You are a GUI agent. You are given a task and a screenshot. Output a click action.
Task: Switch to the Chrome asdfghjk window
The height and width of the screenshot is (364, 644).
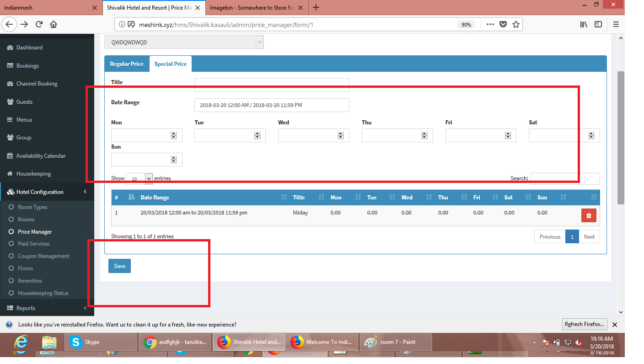175,342
